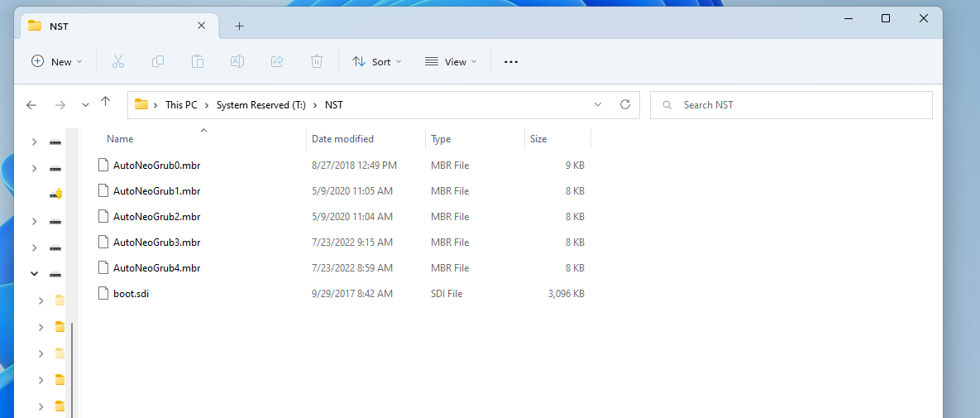The height and width of the screenshot is (418, 980).
Task: Click date 8/27/2018 12:49 PM
Action: pyautogui.click(x=355, y=166)
